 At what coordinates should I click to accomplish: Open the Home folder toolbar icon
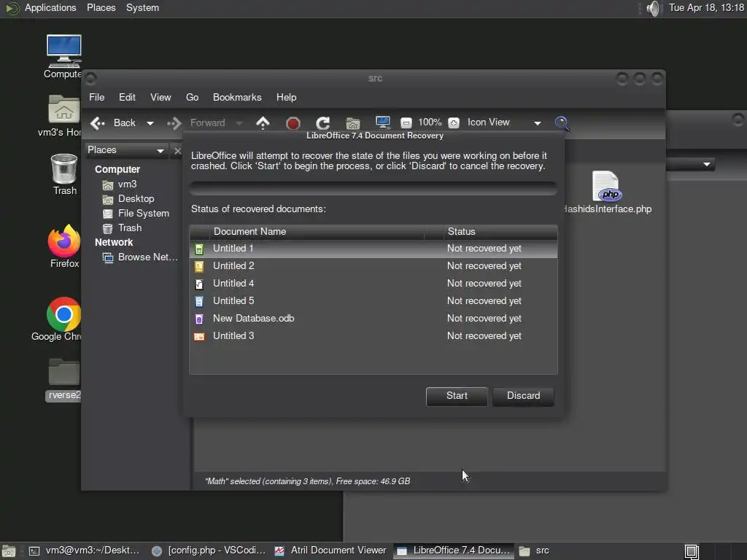[x=352, y=123]
